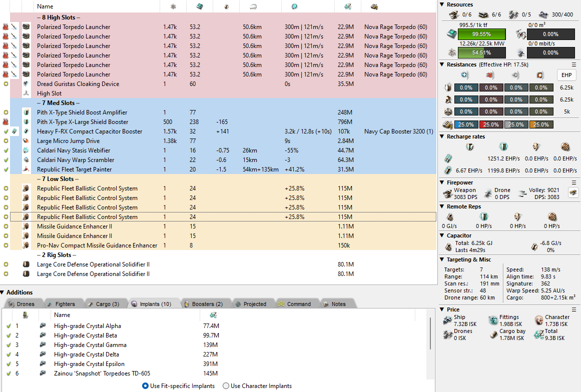The image size is (581, 392).
Task: Click the firepower weapon view toggle icon
Action: [x=573, y=193]
